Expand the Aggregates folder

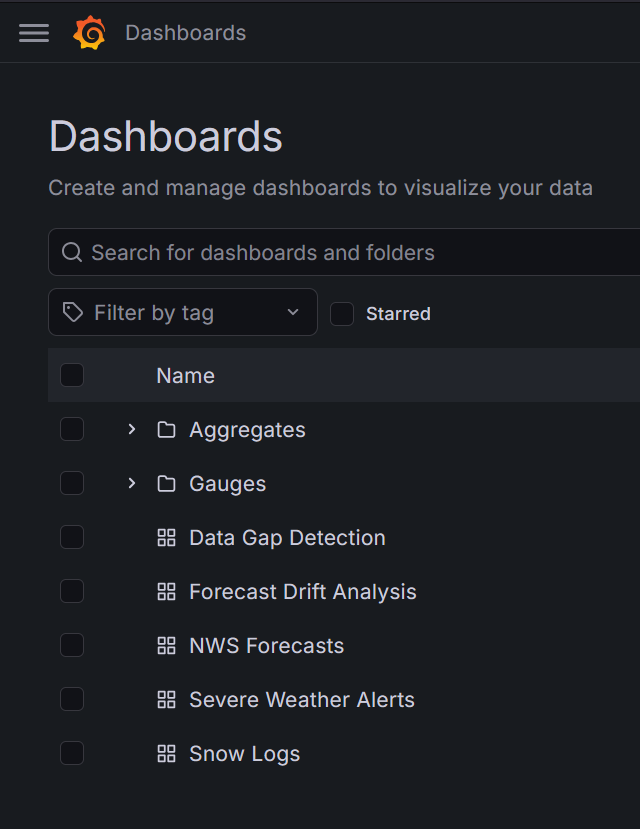(131, 429)
